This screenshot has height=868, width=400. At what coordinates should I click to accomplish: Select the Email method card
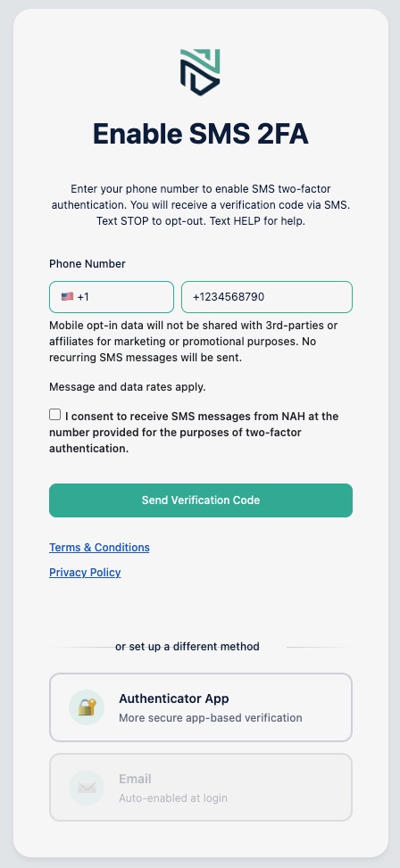[x=201, y=787]
